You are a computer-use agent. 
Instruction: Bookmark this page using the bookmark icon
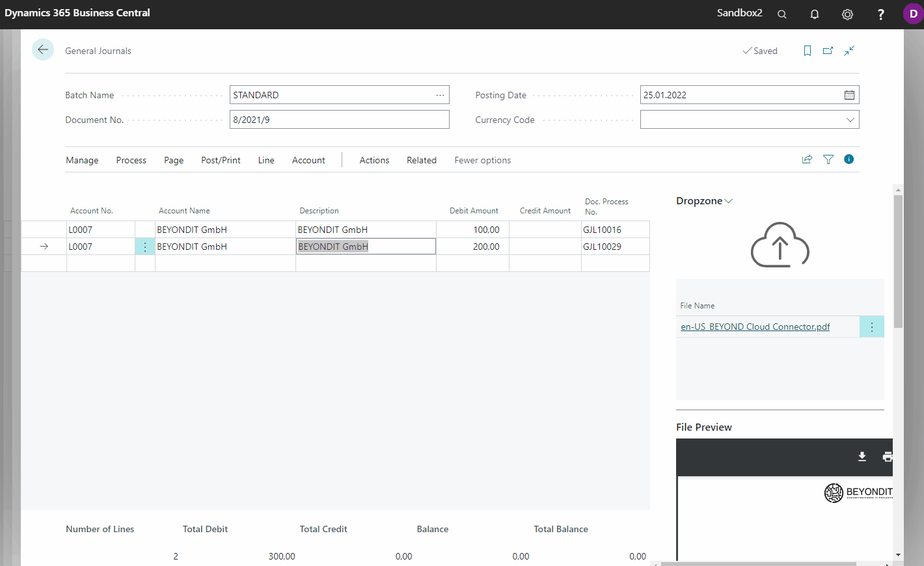point(807,50)
